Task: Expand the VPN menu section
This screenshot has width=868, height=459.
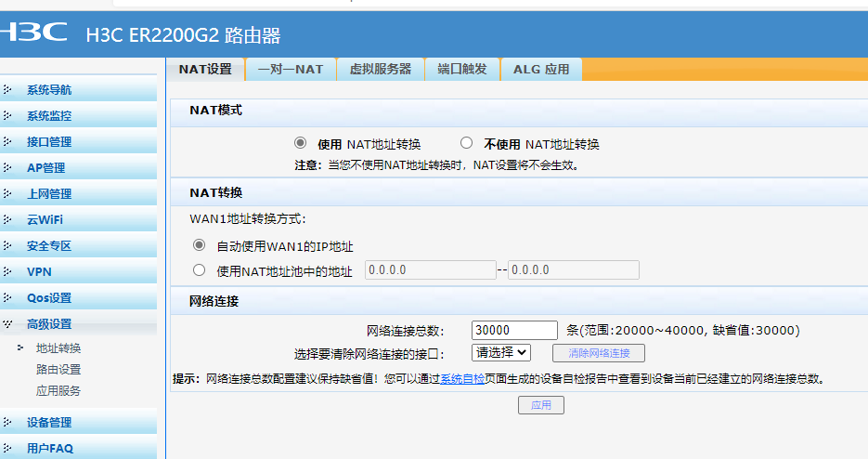Action: pyautogui.click(x=78, y=271)
